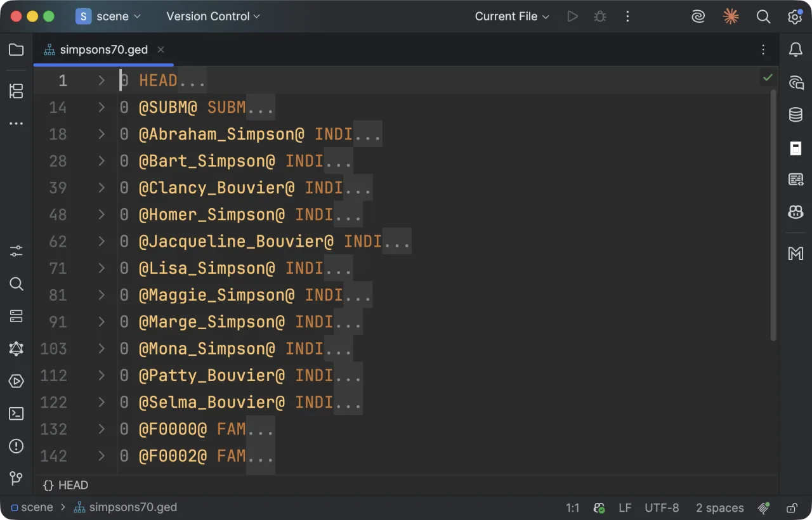Click line number 62 in the gutter
The width and height of the screenshot is (812, 520).
pos(58,242)
